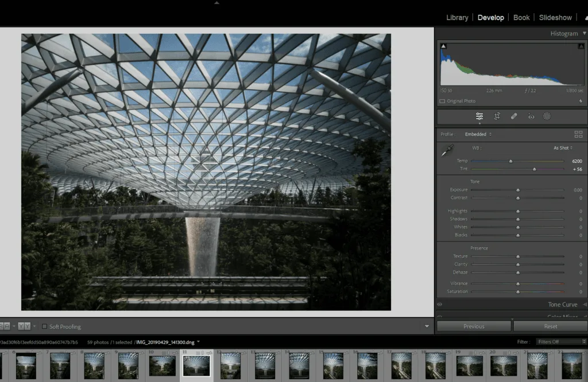The width and height of the screenshot is (588, 382).
Task: Pick the White Balance eyedropper tool
Action: tap(447, 150)
